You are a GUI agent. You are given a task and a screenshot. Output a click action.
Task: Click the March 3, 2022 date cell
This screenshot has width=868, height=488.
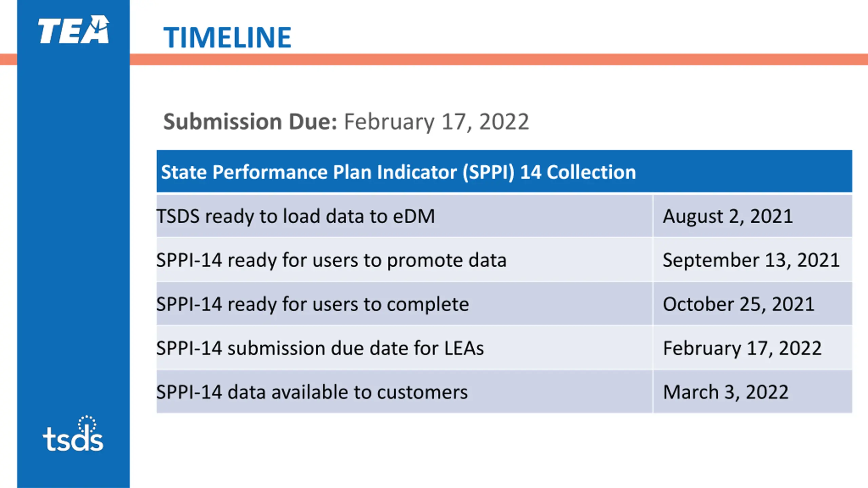point(726,392)
